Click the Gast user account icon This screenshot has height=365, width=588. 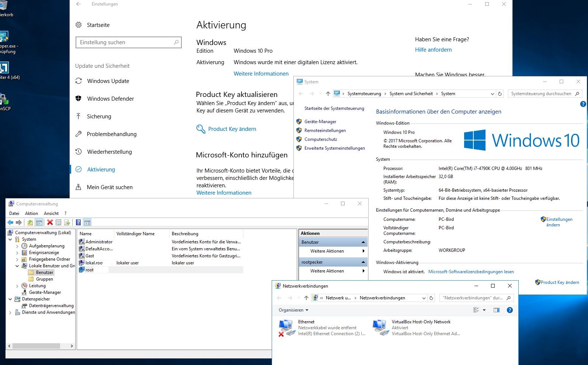tap(82, 256)
